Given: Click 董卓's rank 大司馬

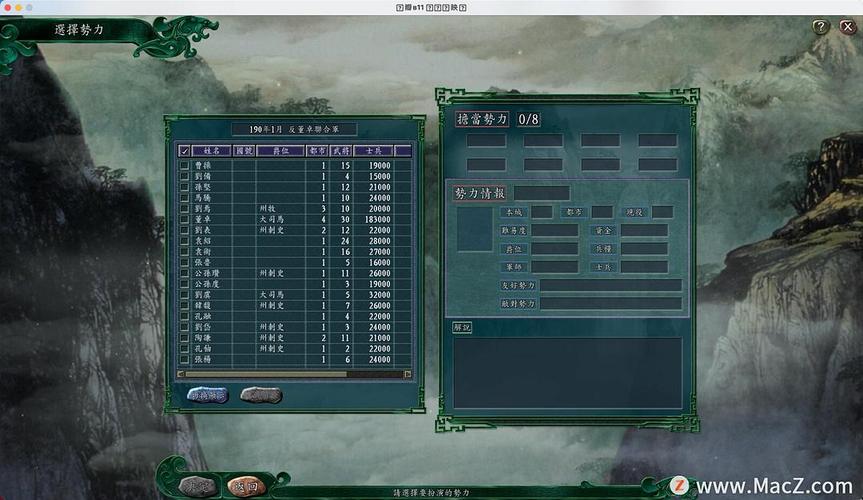Looking at the screenshot, I should 271,219.
